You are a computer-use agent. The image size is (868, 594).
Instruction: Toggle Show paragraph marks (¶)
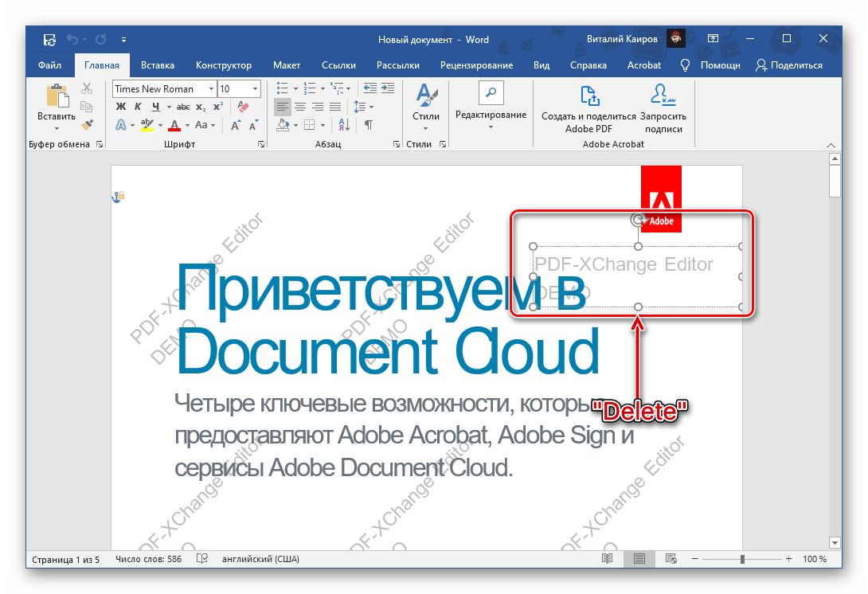pyautogui.click(x=368, y=125)
